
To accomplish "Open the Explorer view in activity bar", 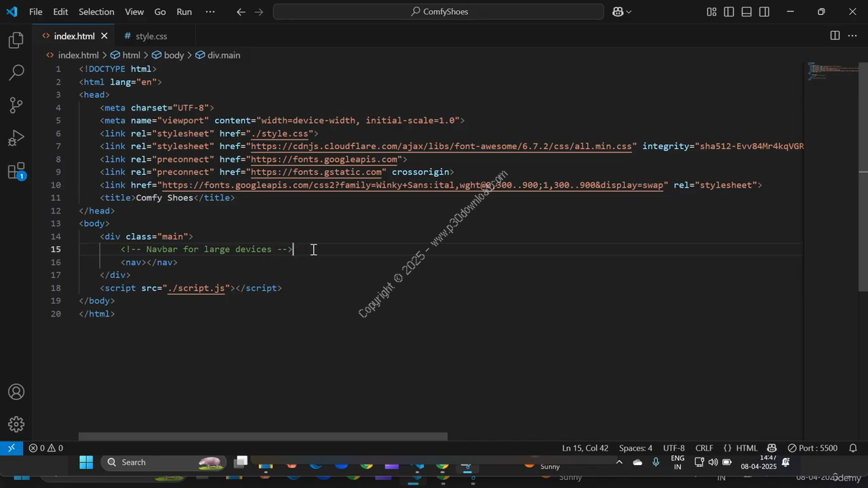I will click(16, 41).
